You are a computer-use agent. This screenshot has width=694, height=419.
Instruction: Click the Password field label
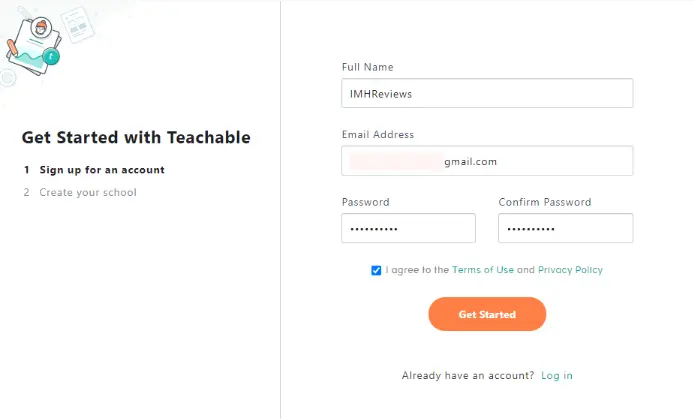pos(365,202)
